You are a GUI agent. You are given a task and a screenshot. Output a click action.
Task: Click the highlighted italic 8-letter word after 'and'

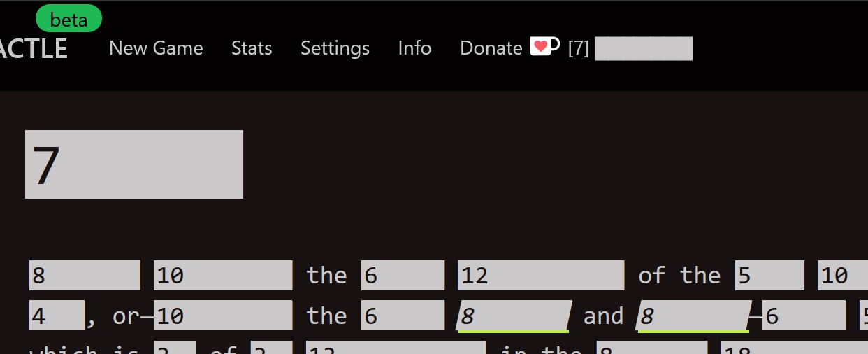[x=694, y=316]
